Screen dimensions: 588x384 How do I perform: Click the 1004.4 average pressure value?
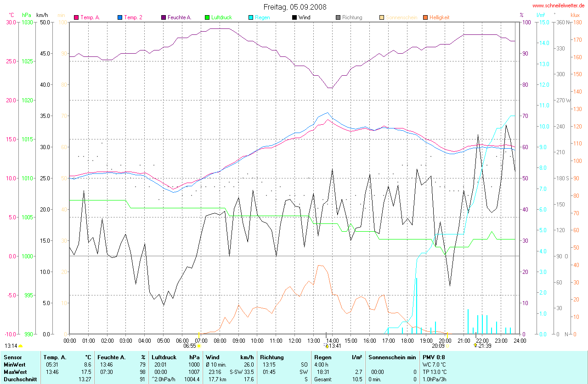click(x=192, y=379)
